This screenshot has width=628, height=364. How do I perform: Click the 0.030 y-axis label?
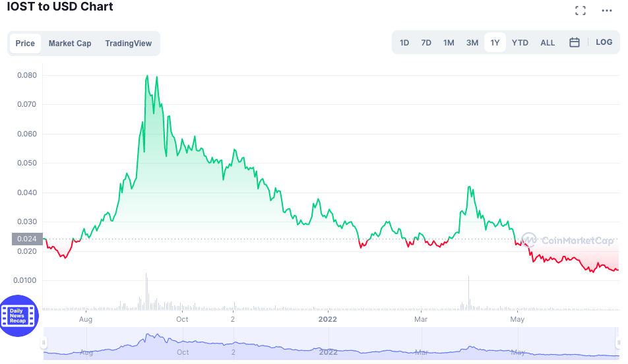click(27, 222)
